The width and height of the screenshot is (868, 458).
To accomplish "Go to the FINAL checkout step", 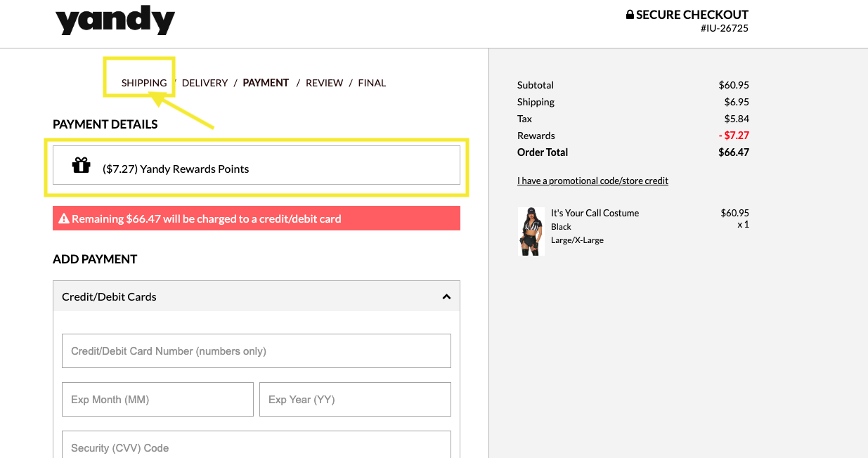I will [x=371, y=82].
